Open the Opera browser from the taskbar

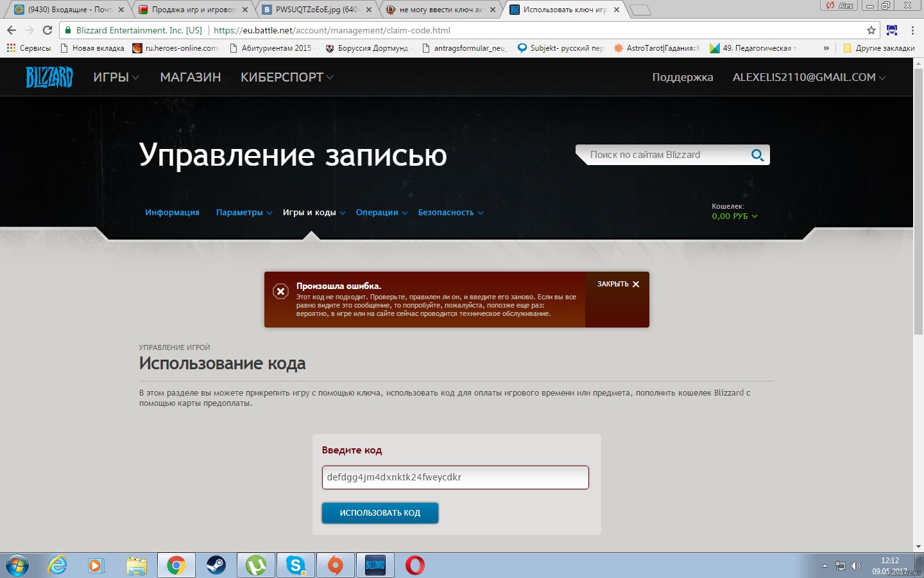415,565
